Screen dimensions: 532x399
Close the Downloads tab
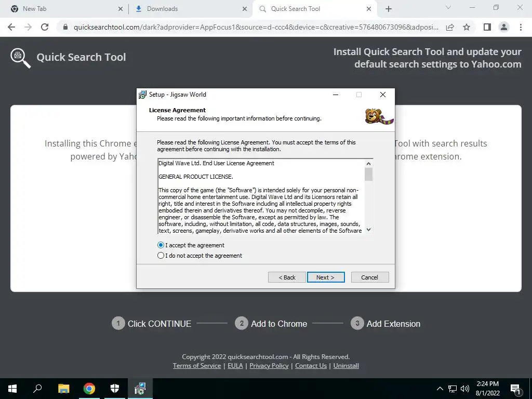click(245, 9)
